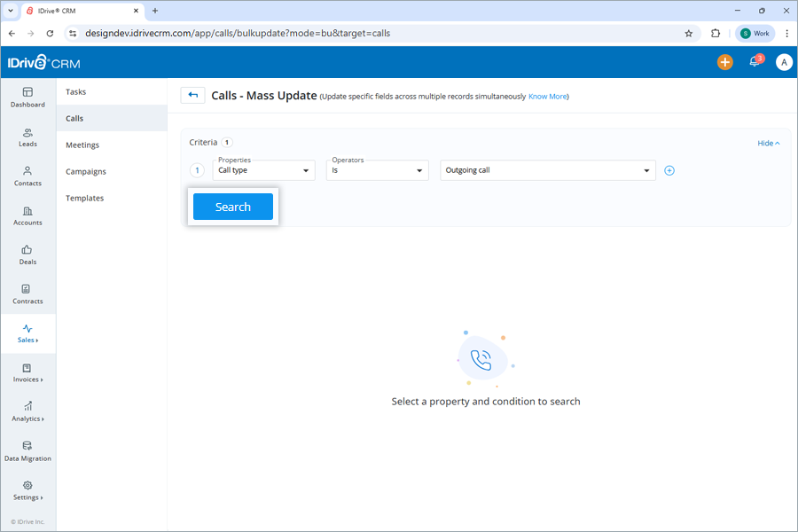View notifications via the bell icon

point(755,63)
